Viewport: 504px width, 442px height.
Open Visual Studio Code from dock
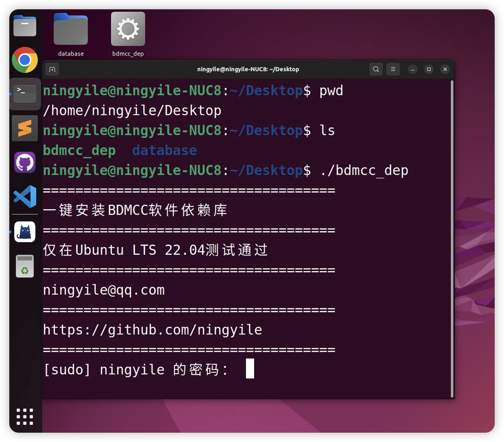(25, 196)
